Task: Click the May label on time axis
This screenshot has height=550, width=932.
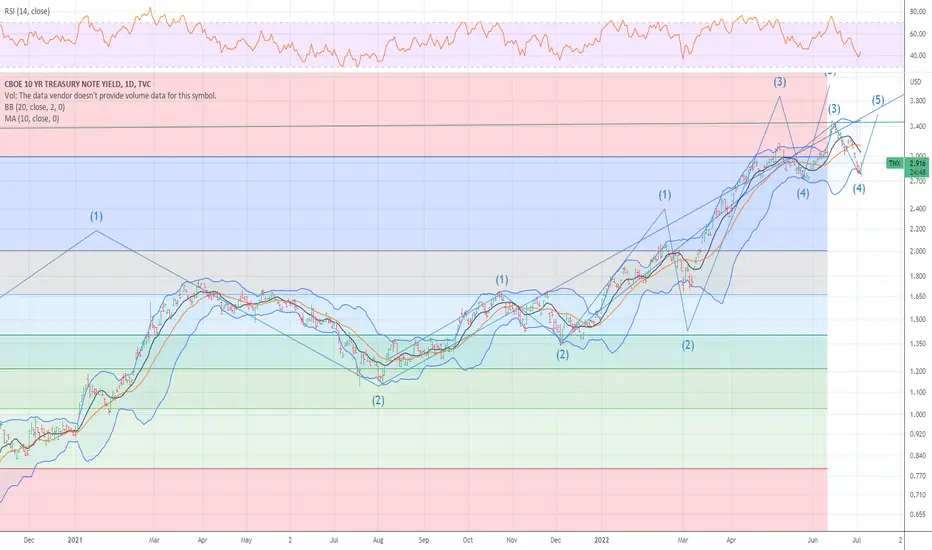Action: tap(246, 540)
